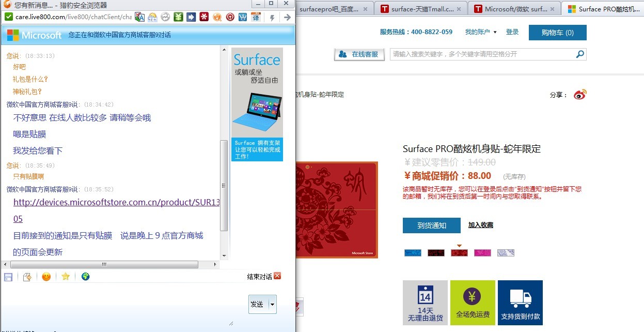The width and height of the screenshot is (644, 332).
Task: Switch to surface-天猫Tmall tab
Action: pyautogui.click(x=421, y=9)
